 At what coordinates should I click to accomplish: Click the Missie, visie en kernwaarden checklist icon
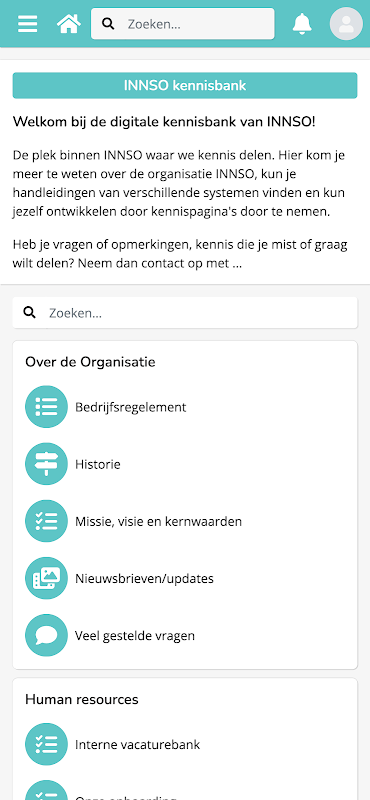[x=46, y=521]
